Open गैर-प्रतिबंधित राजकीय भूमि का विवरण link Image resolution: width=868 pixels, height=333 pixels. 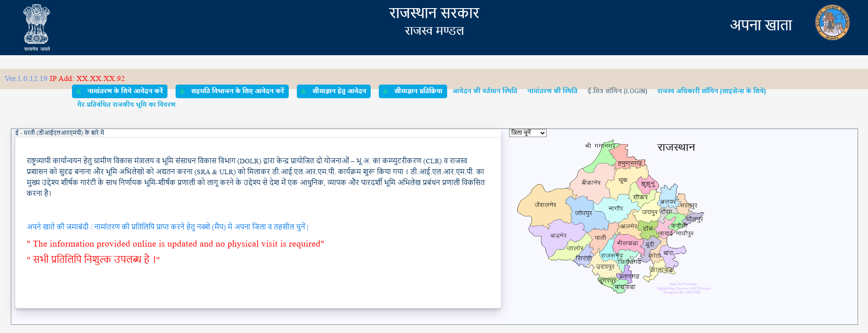coord(126,105)
